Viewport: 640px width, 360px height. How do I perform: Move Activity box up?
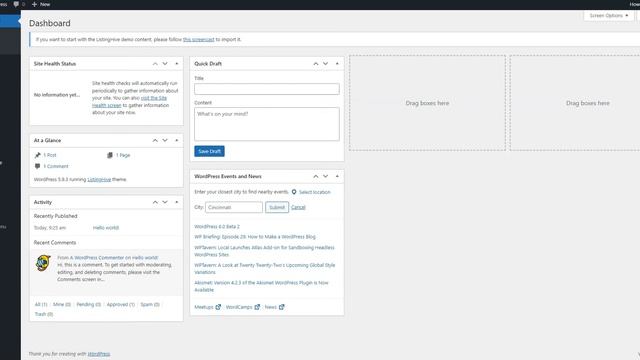click(x=155, y=202)
